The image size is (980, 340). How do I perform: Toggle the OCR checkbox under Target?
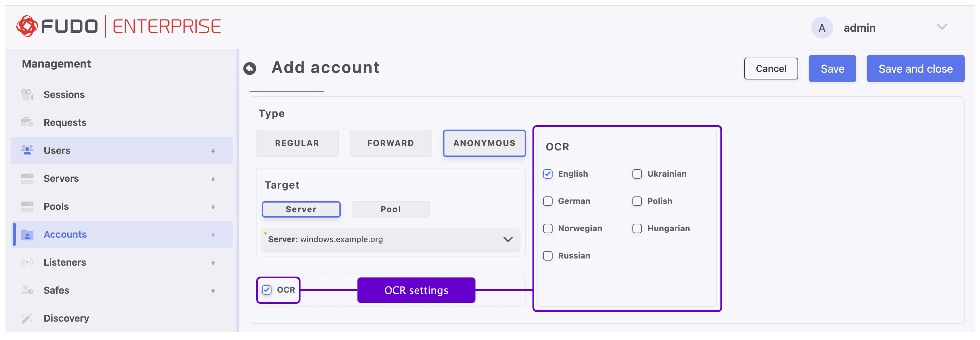[267, 290]
